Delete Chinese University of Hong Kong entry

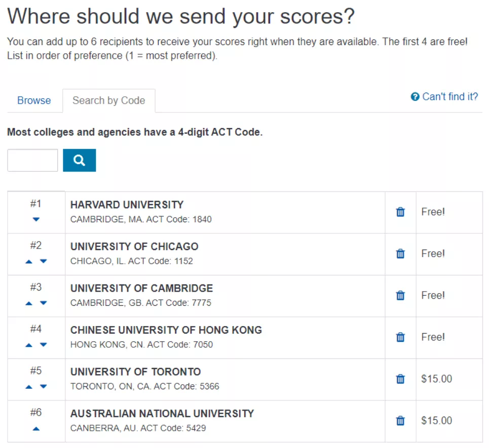point(400,337)
